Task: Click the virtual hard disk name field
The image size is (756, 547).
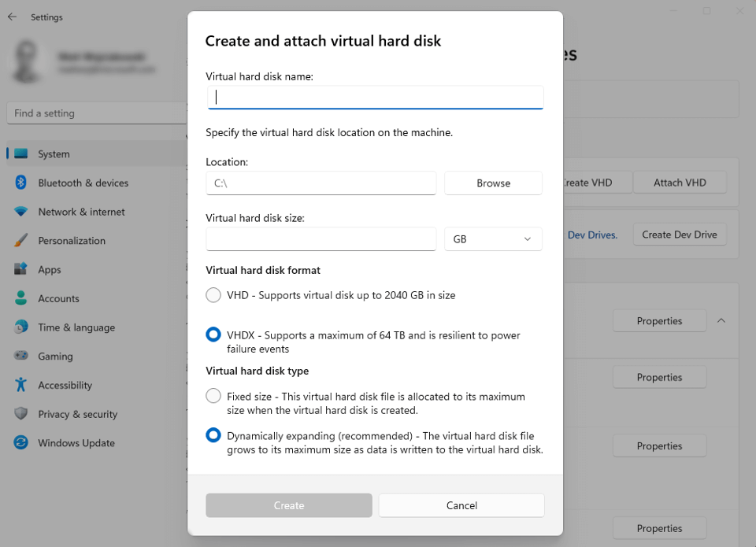Action: tap(374, 97)
